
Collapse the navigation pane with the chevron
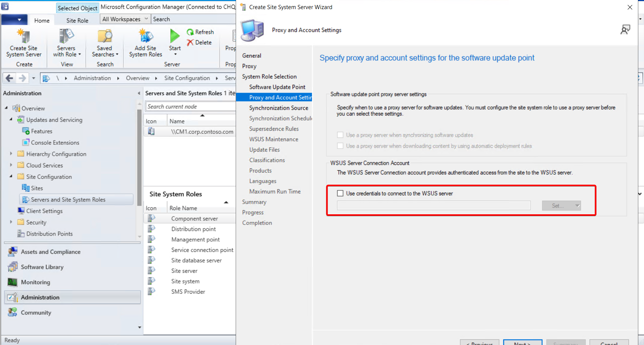(139, 93)
